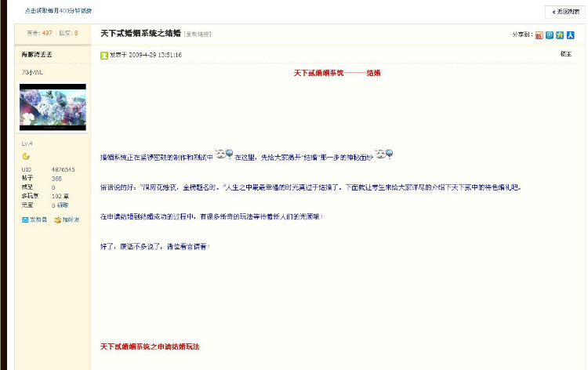Click the yellow moon rank icon under Lv.4
The width and height of the screenshot is (588, 370).
tap(26, 156)
